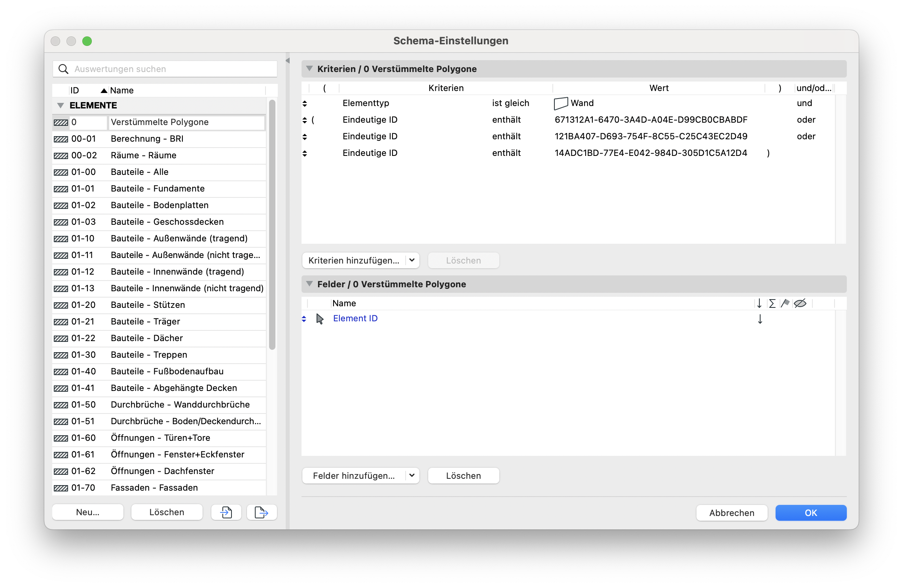This screenshot has width=903, height=588.
Task: Click the reorder handle of the Elementtyp row
Action: coord(305,104)
